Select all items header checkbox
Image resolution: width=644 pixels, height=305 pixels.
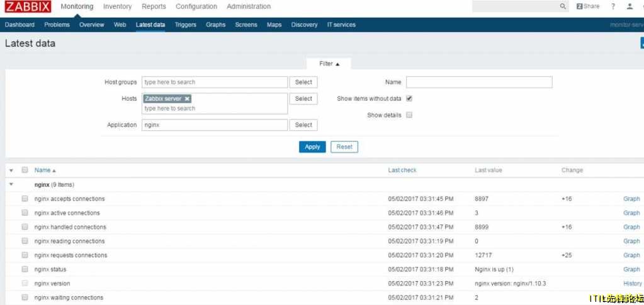tap(25, 170)
